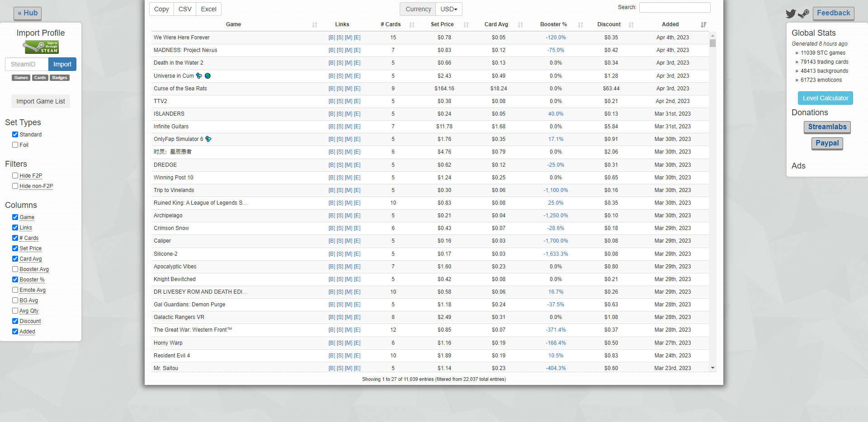Show the Booster Avg column
This screenshot has height=422, width=868.
click(15, 269)
